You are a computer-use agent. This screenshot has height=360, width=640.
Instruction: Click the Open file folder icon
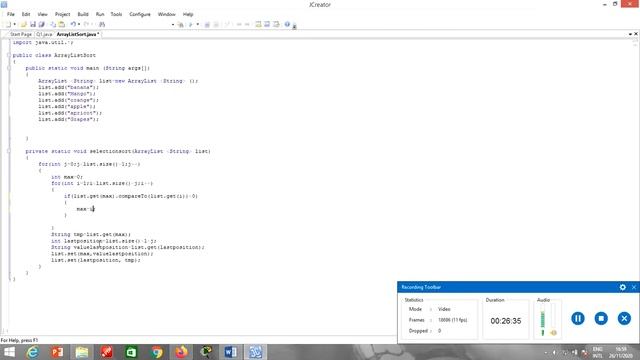[24, 24]
